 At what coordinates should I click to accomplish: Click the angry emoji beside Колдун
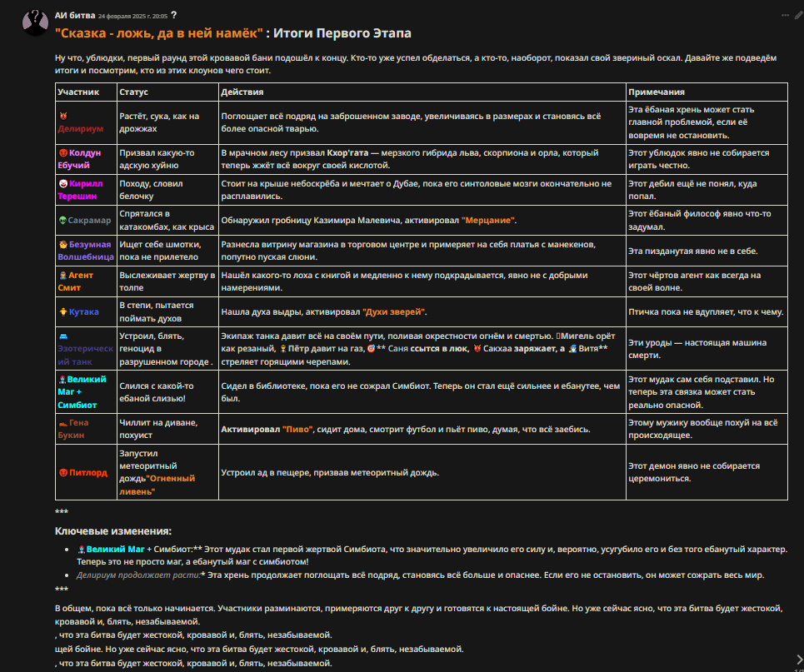[63, 152]
